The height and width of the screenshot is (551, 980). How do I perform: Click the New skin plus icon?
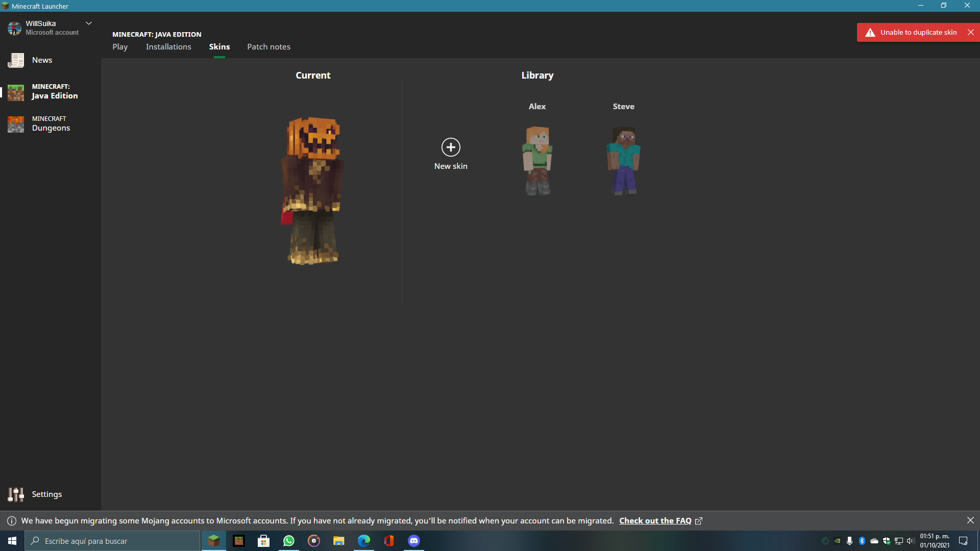pyautogui.click(x=451, y=147)
